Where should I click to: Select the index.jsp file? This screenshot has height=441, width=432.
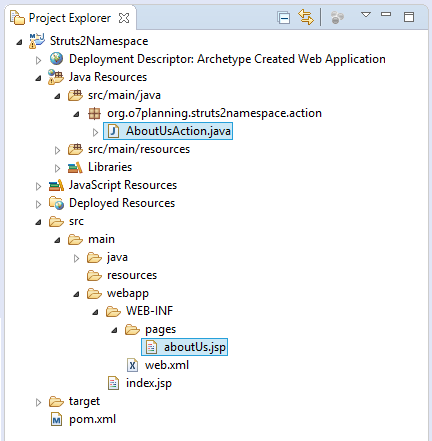click(x=149, y=383)
